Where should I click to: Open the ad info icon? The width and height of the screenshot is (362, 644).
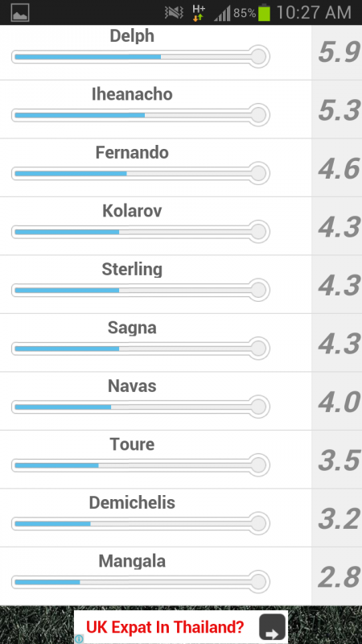point(79,638)
